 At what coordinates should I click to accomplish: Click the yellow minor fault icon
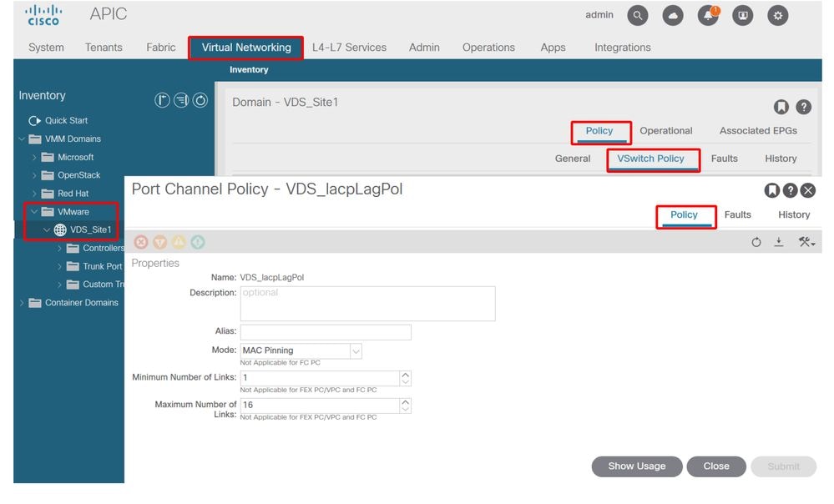click(x=179, y=242)
